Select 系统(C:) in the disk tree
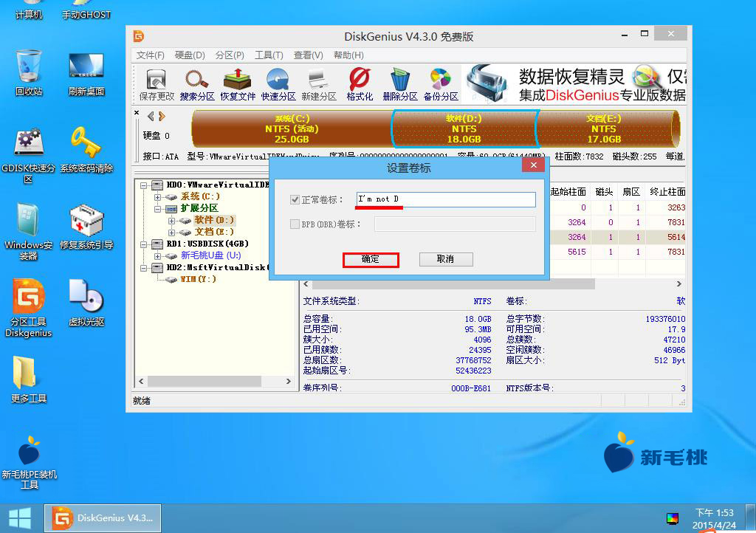 (x=200, y=196)
